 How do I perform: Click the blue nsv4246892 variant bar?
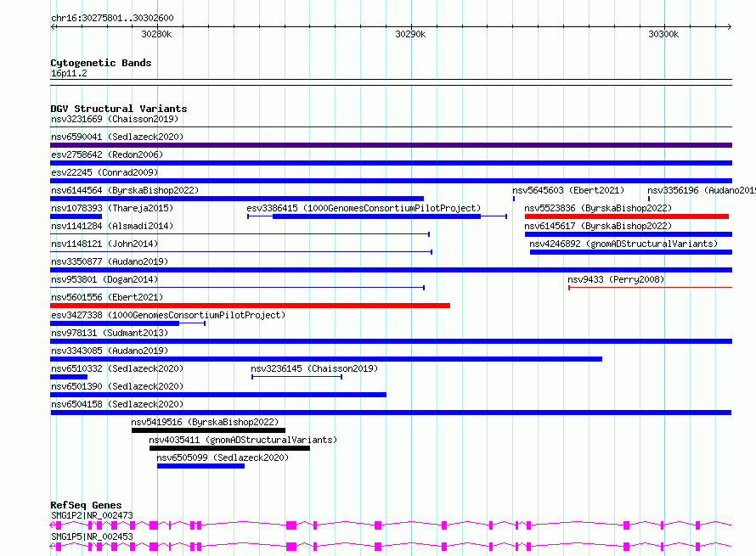point(631,252)
